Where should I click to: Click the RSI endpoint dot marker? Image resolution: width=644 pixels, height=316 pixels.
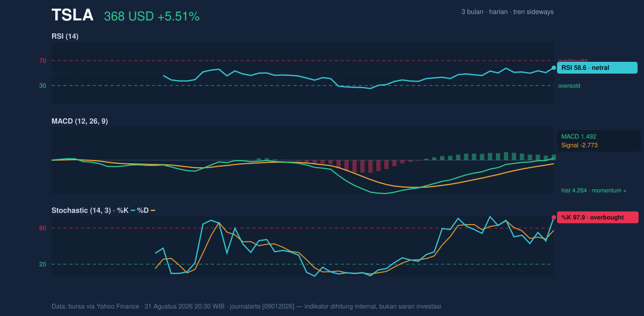click(x=554, y=68)
